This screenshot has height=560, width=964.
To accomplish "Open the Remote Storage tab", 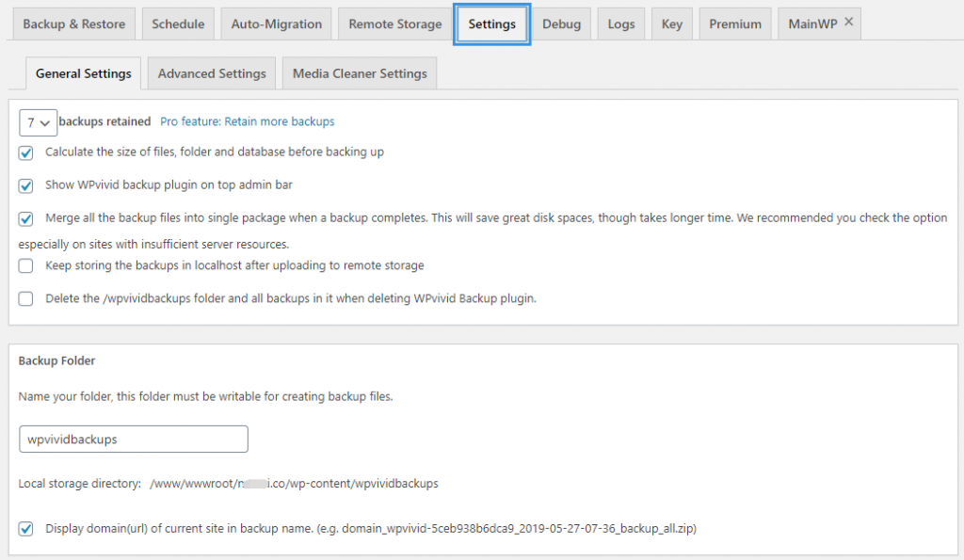I will (x=394, y=24).
